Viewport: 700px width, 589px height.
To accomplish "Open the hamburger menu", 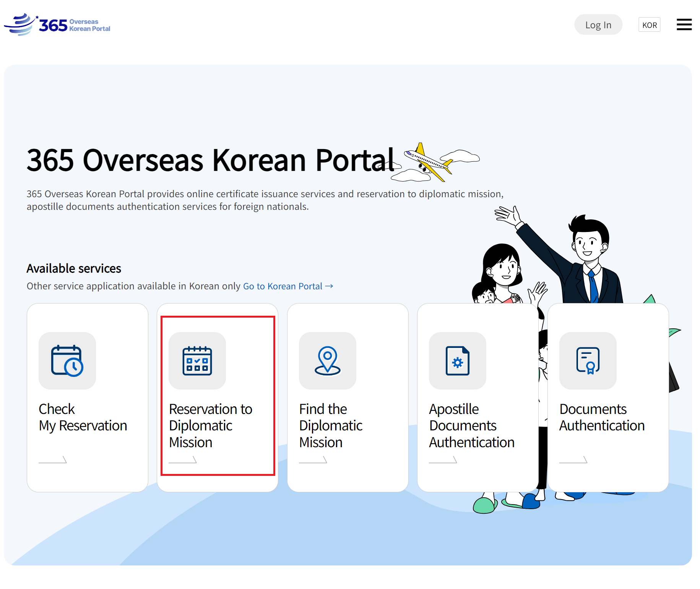I will 684,24.
